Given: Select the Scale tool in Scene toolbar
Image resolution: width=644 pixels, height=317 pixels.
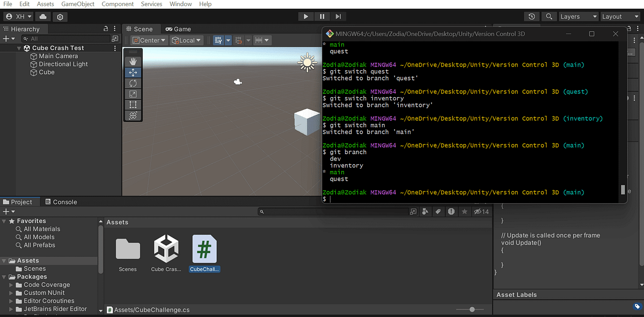Looking at the screenshot, I should tap(133, 93).
